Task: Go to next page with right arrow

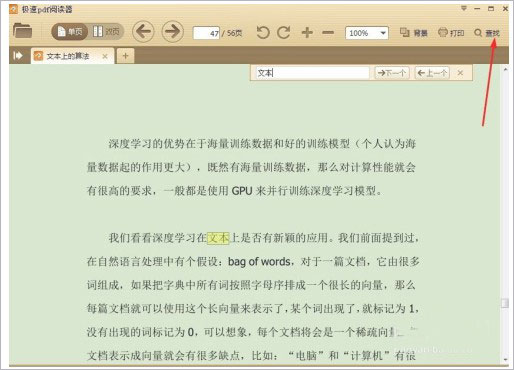Action: [172, 32]
